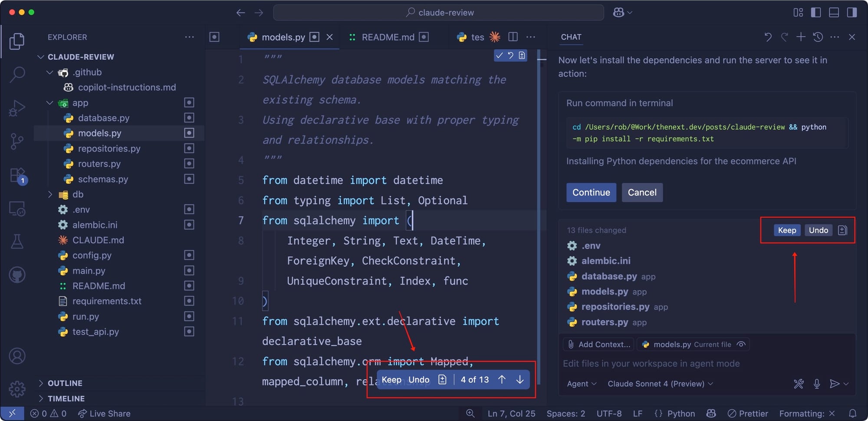Expand the OUTLINE section

point(65,383)
